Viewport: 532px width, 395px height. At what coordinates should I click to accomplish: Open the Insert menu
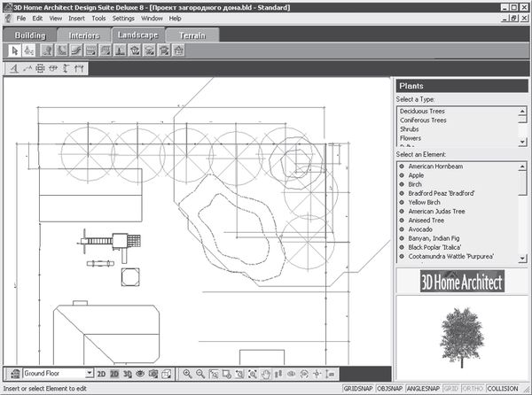click(x=76, y=18)
